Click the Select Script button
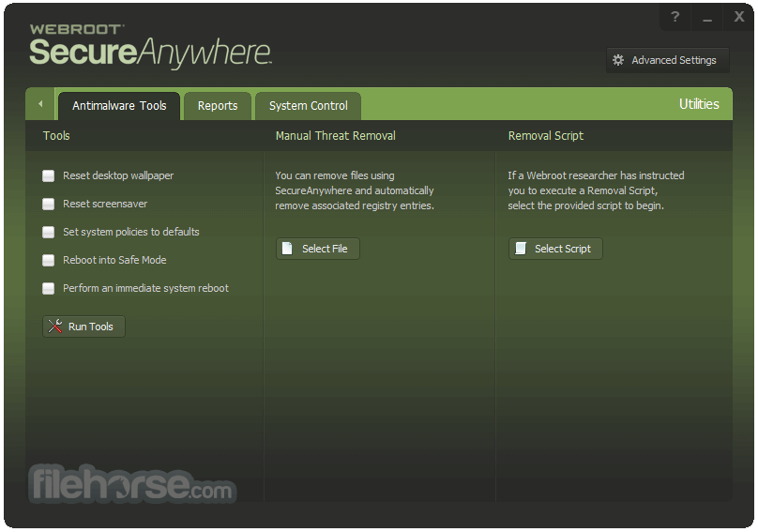The height and width of the screenshot is (532, 758). click(x=555, y=249)
